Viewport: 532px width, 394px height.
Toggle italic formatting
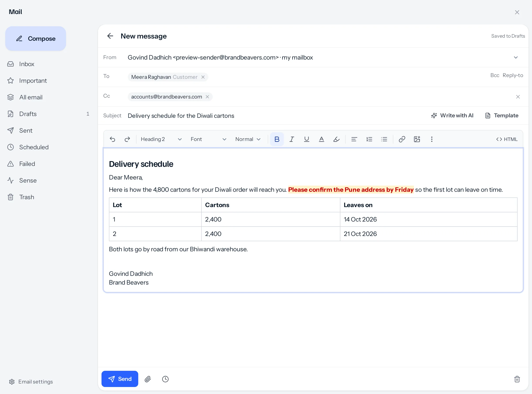[292, 139]
